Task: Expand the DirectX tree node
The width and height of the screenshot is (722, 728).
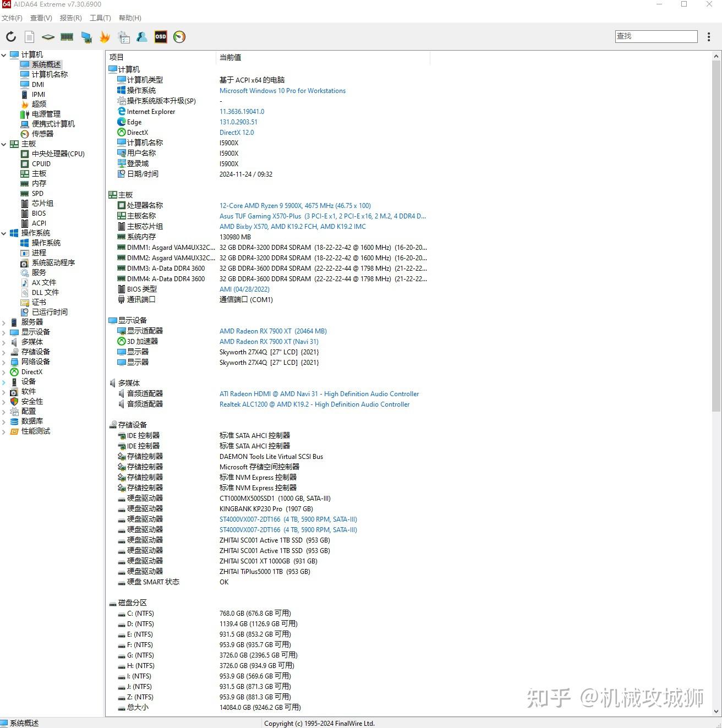Action: [x=4, y=372]
